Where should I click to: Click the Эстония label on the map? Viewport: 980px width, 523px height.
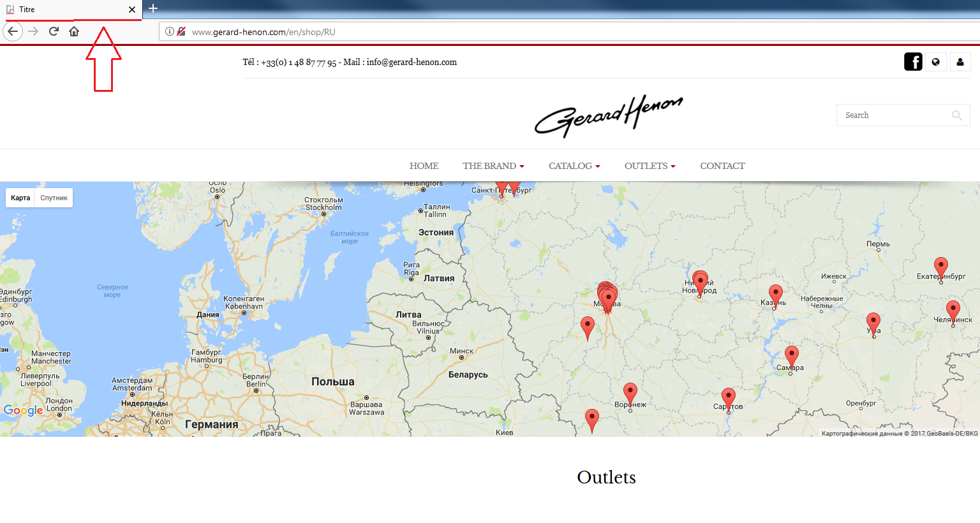(x=436, y=233)
